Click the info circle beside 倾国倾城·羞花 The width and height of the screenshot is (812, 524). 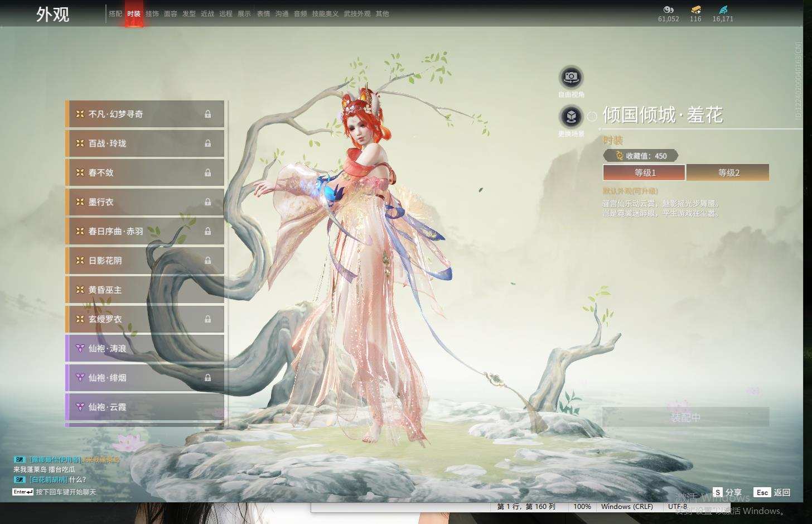[x=592, y=116]
